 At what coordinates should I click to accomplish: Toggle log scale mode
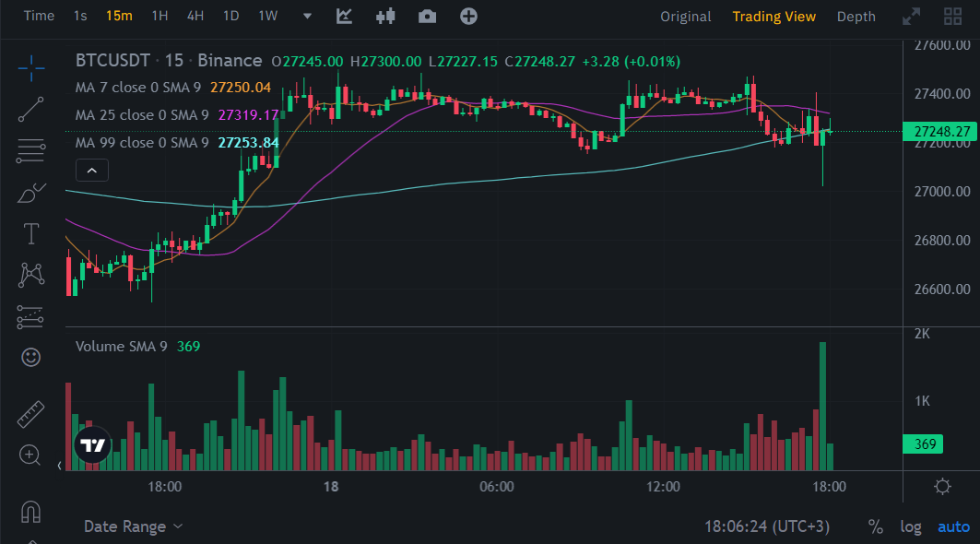coord(911,527)
